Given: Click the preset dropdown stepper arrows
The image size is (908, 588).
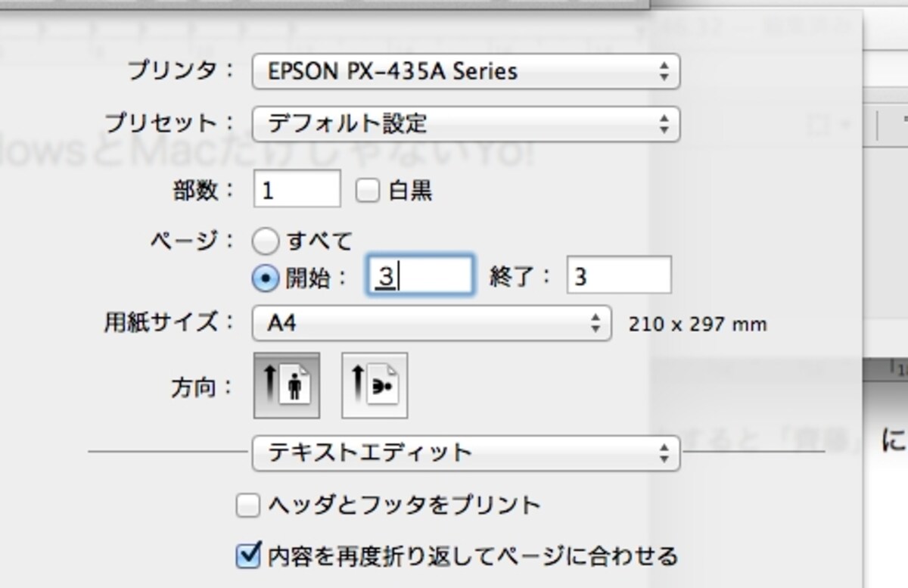Looking at the screenshot, I should point(664,123).
